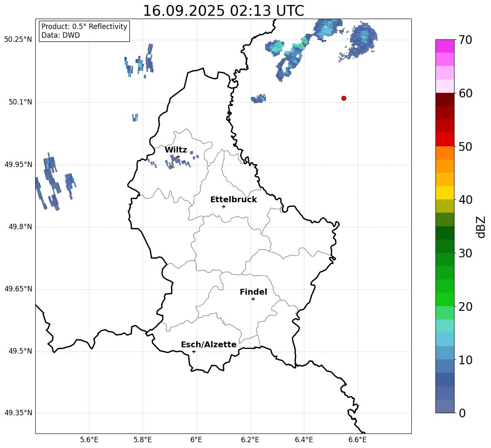Screen dimensions: 491x448
Task: Click the 'Esch/Alzette' city label
Action: click(209, 344)
